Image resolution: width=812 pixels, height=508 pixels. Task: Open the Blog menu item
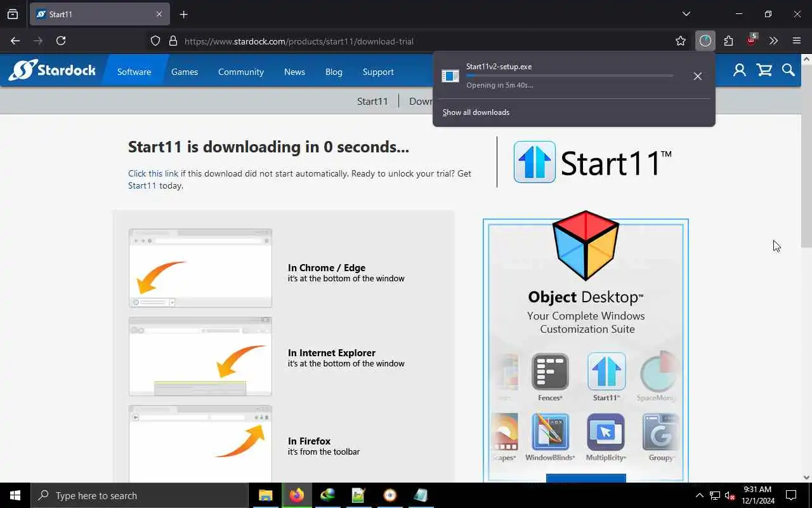(334, 72)
